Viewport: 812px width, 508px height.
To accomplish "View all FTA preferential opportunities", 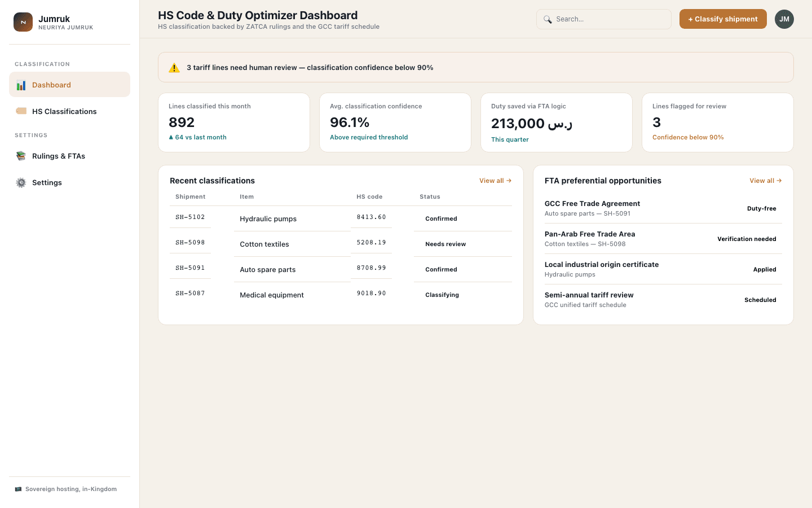I will point(765,181).
